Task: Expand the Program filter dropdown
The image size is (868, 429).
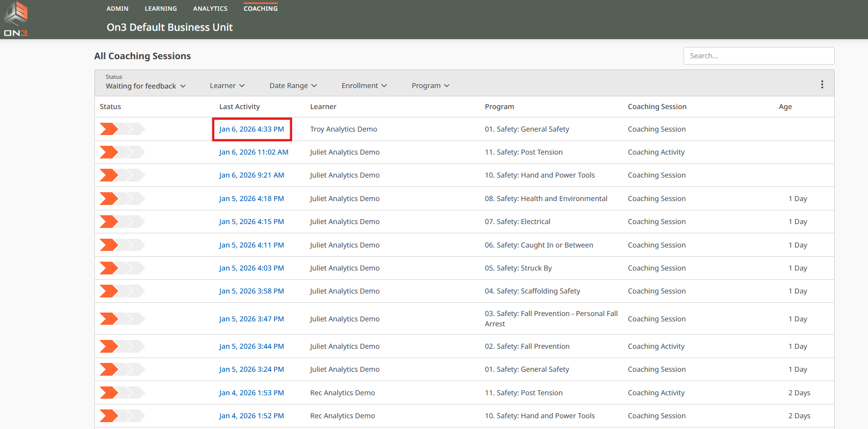Action: tap(430, 86)
